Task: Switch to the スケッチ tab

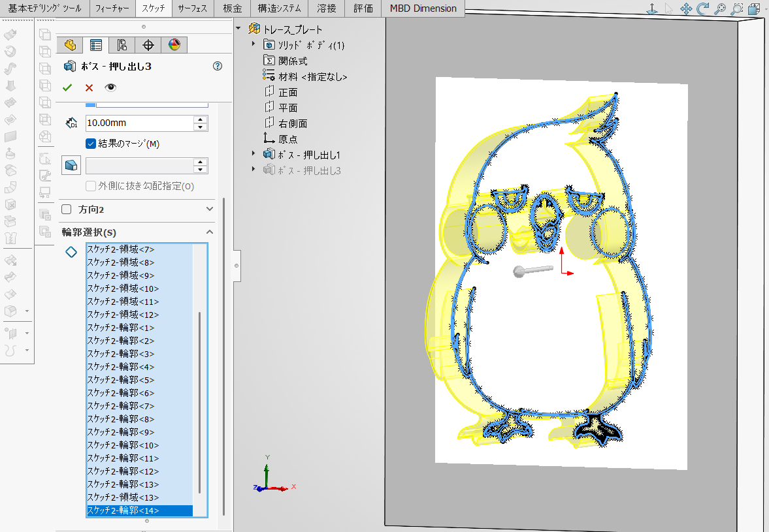Action: pos(154,8)
